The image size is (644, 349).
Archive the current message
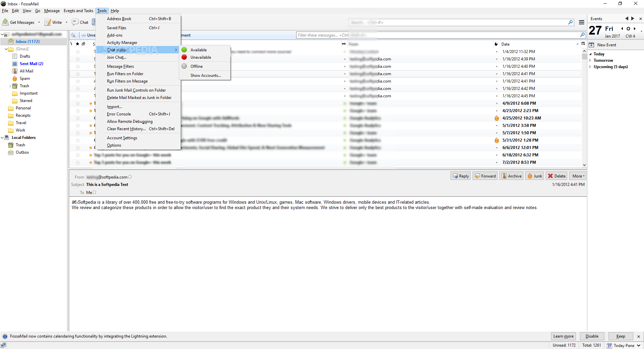coord(512,176)
